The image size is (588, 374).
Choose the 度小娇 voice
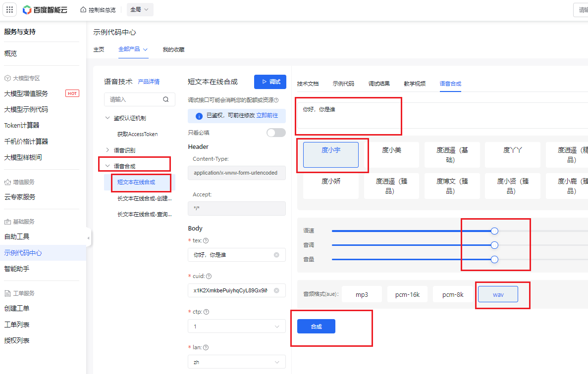coord(331,186)
